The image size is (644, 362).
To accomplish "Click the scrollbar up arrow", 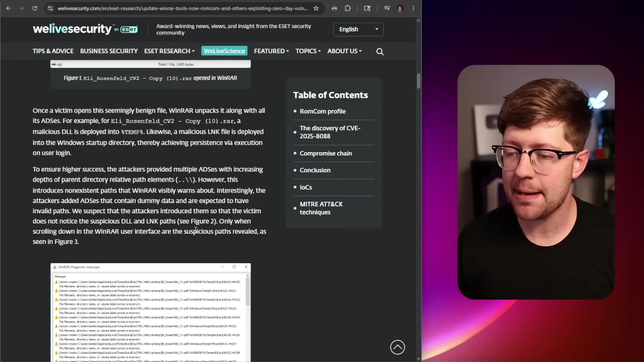I will coord(419,20).
